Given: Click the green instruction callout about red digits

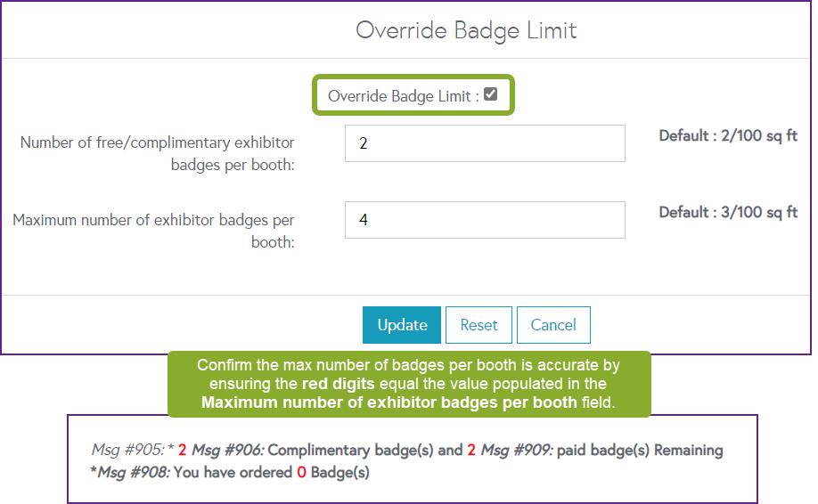Looking at the screenshot, I should pos(409,384).
